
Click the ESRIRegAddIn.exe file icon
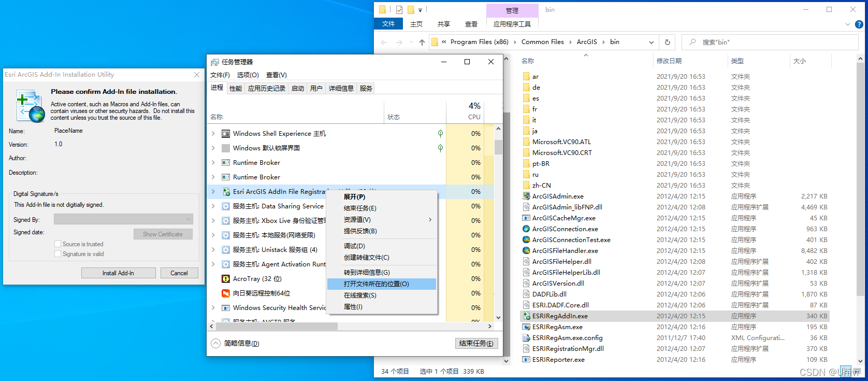point(526,316)
